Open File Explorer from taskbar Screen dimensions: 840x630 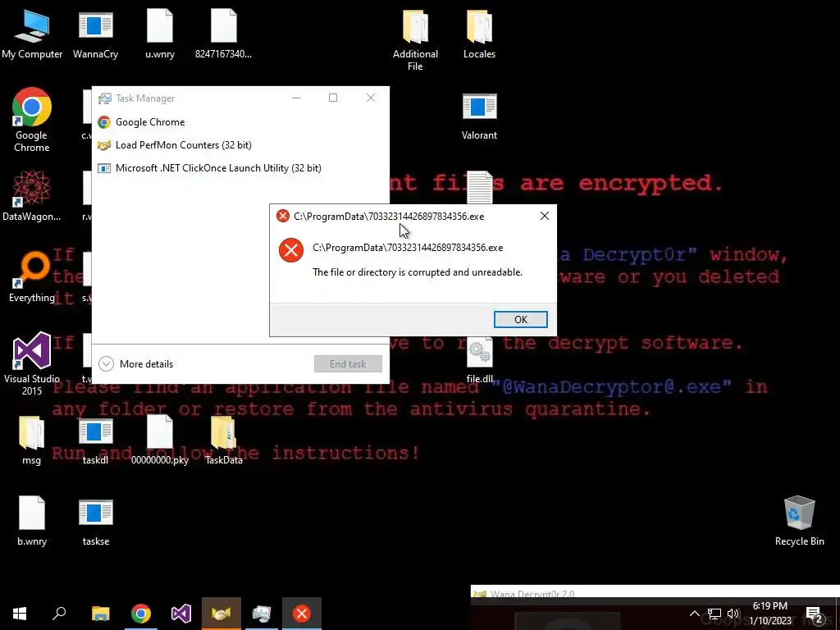point(100,614)
